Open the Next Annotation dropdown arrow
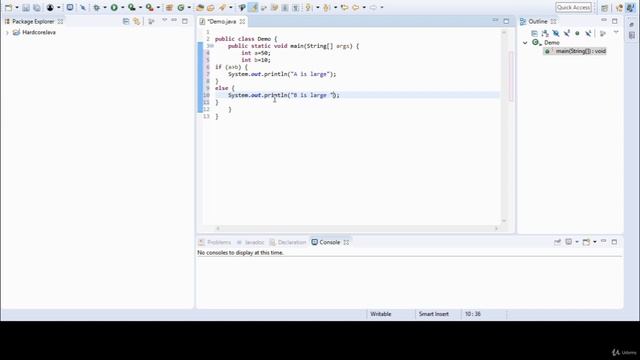This screenshot has width=640, height=360. tap(318, 7)
